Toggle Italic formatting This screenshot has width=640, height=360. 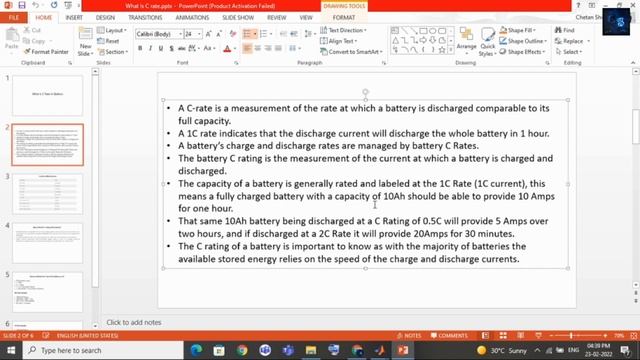coord(150,49)
